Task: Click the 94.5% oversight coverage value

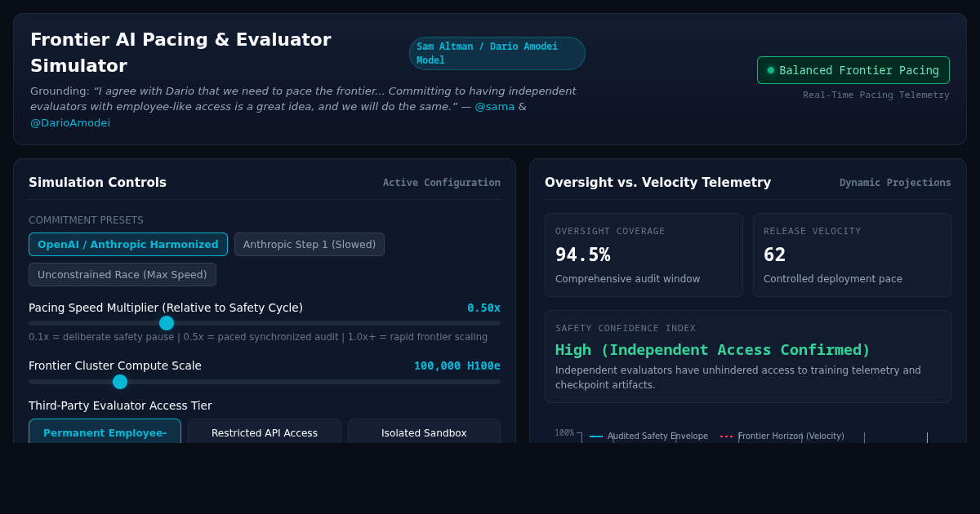Action: tap(582, 255)
